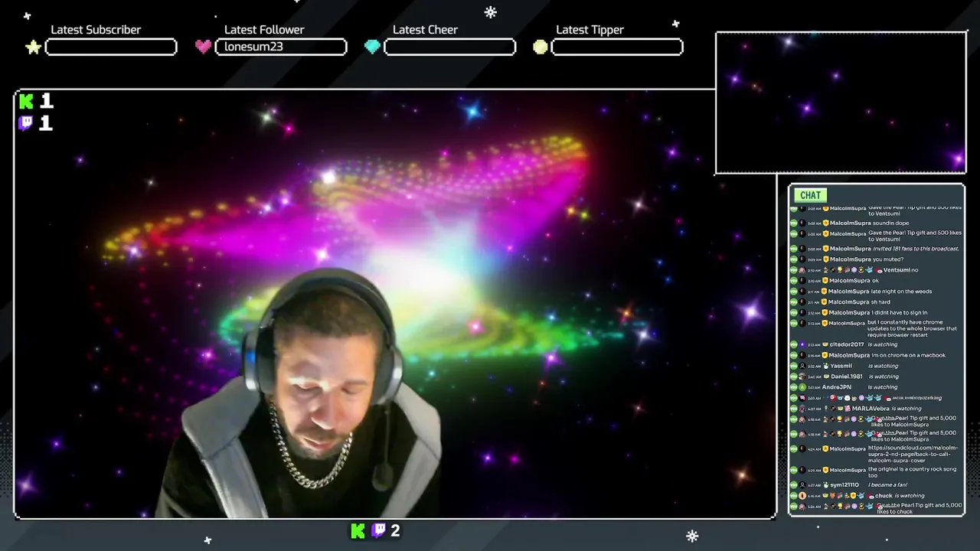The width and height of the screenshot is (980, 551).
Task: Click the Twitch logo below the webcam frame
Action: 378,530
